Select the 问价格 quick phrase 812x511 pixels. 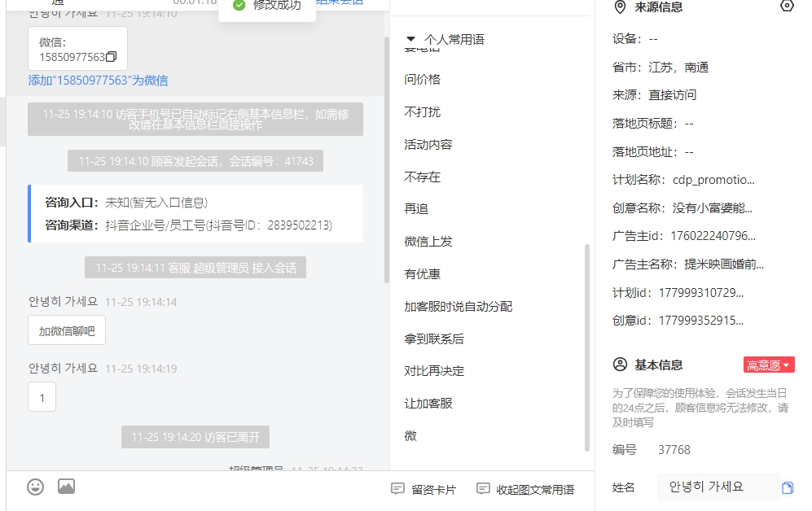tap(422, 79)
